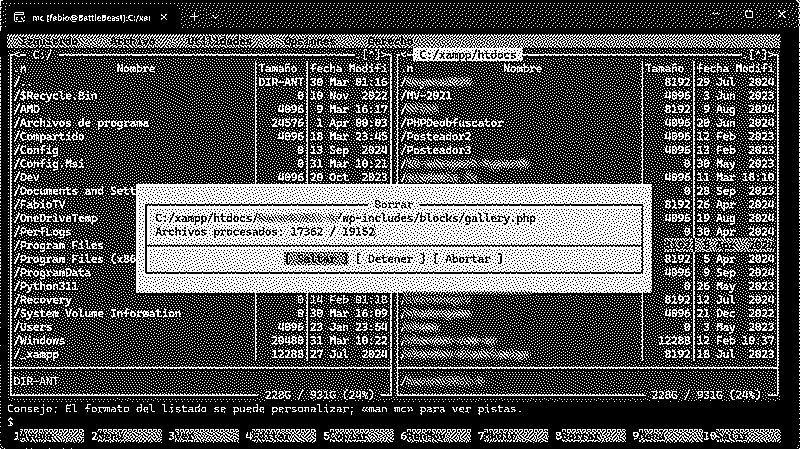Click the Archivos procesados 17362 / 19152 text
Image resolution: width=800 pixels, height=449 pixels.
[x=265, y=232]
